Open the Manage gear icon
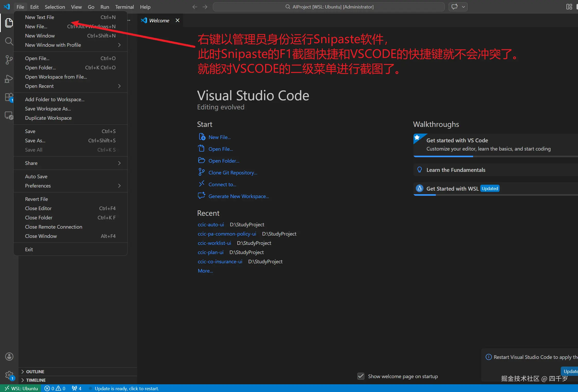Screen dimensions: 578x392 click(x=9, y=375)
